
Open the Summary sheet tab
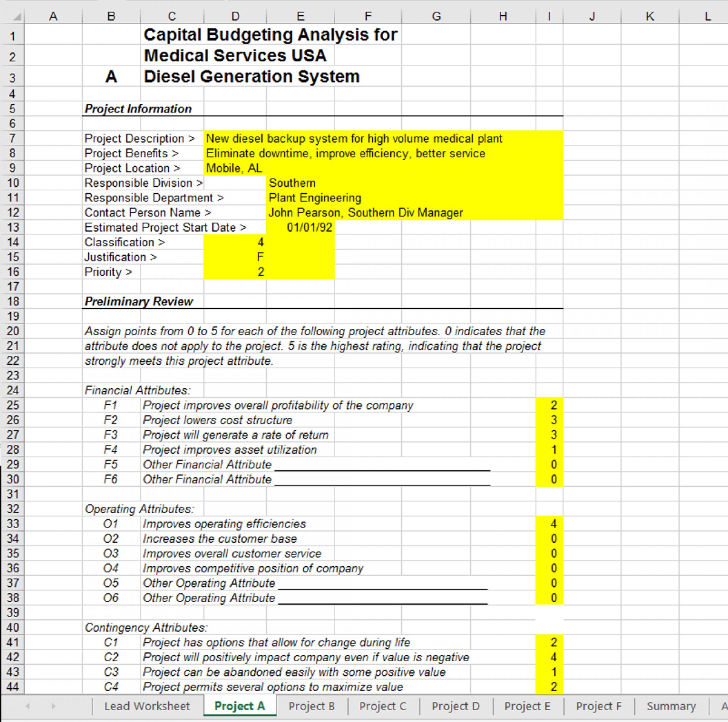[672, 706]
